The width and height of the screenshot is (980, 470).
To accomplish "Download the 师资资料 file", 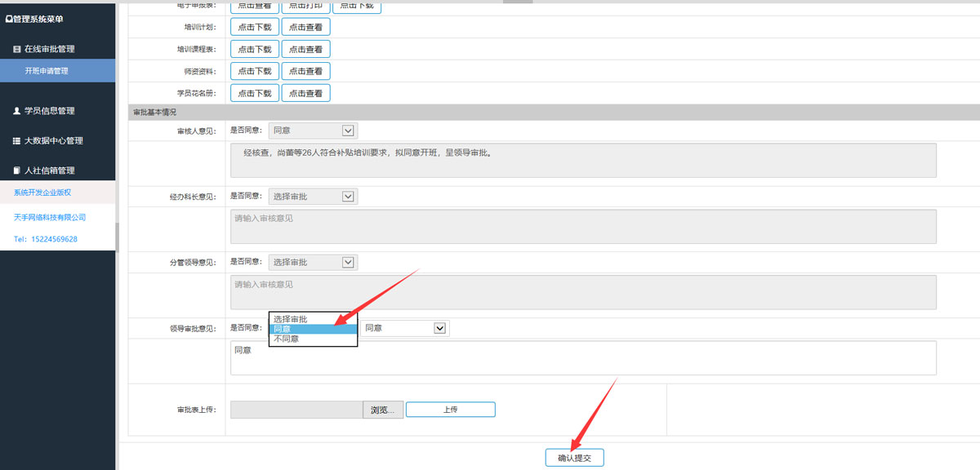I will click(x=255, y=71).
